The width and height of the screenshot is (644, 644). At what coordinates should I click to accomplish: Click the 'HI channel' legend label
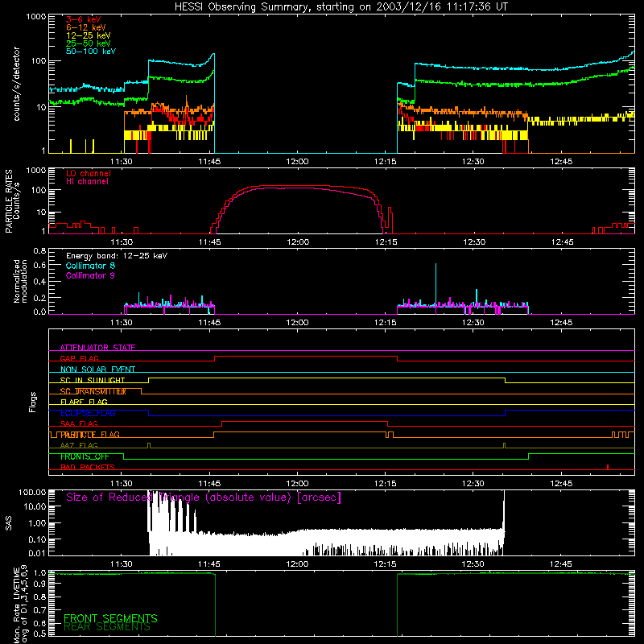click(87, 182)
